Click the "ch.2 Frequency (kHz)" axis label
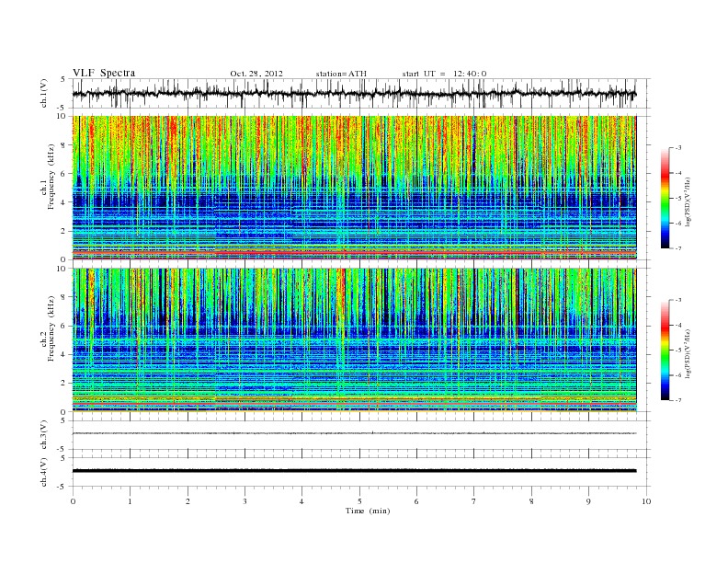The width and height of the screenshot is (728, 563). click(x=49, y=329)
